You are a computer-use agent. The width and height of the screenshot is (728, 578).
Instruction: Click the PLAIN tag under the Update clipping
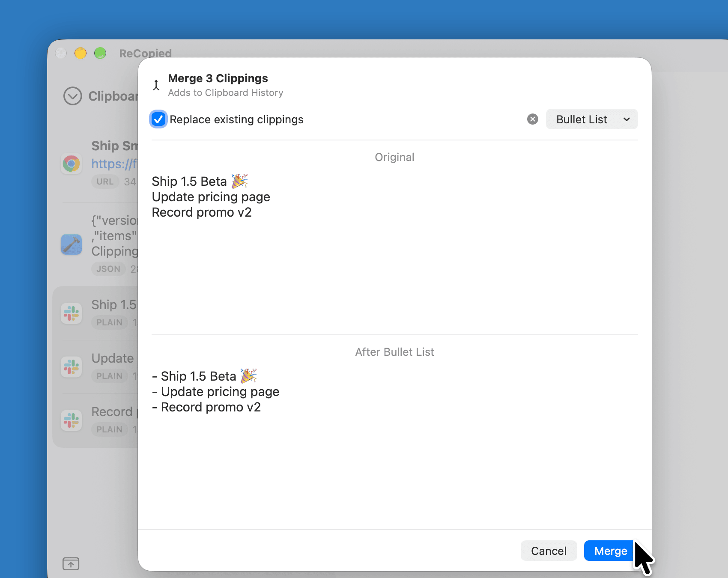click(x=110, y=376)
